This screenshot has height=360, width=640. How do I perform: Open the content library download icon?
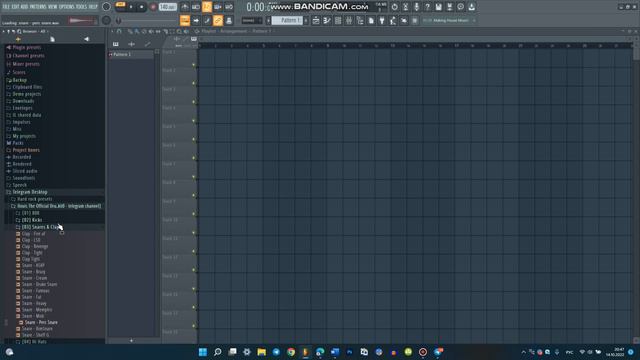tap(471, 7)
